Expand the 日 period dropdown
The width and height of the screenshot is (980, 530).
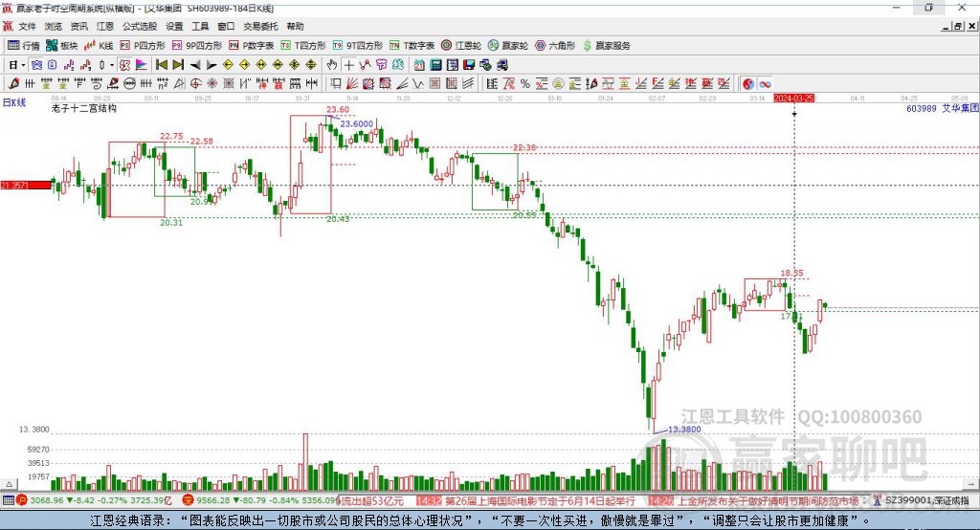tap(23, 65)
